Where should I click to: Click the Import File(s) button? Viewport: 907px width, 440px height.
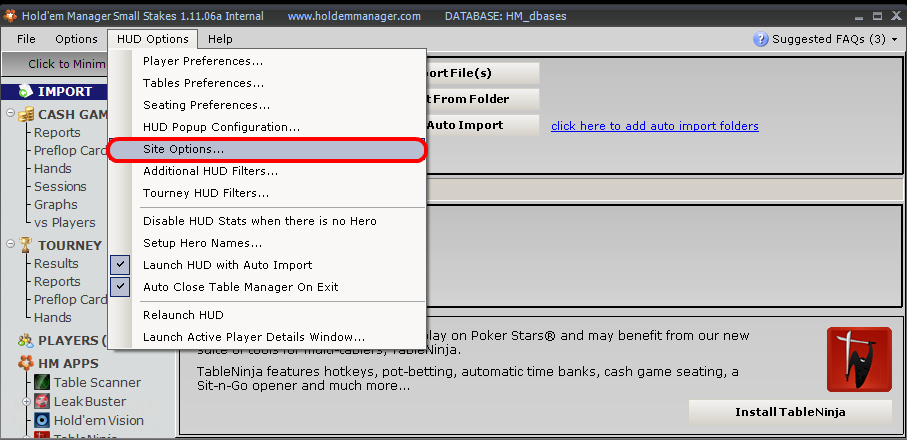(x=482, y=73)
